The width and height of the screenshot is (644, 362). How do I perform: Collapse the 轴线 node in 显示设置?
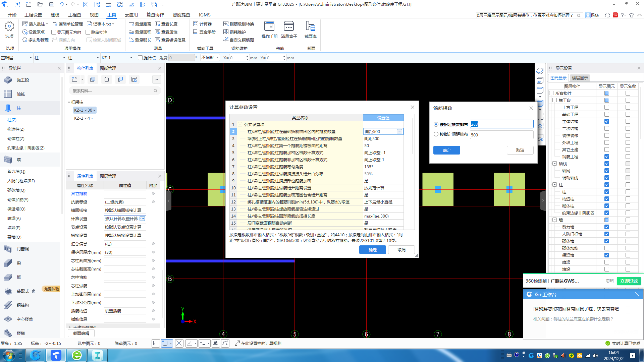click(x=554, y=164)
